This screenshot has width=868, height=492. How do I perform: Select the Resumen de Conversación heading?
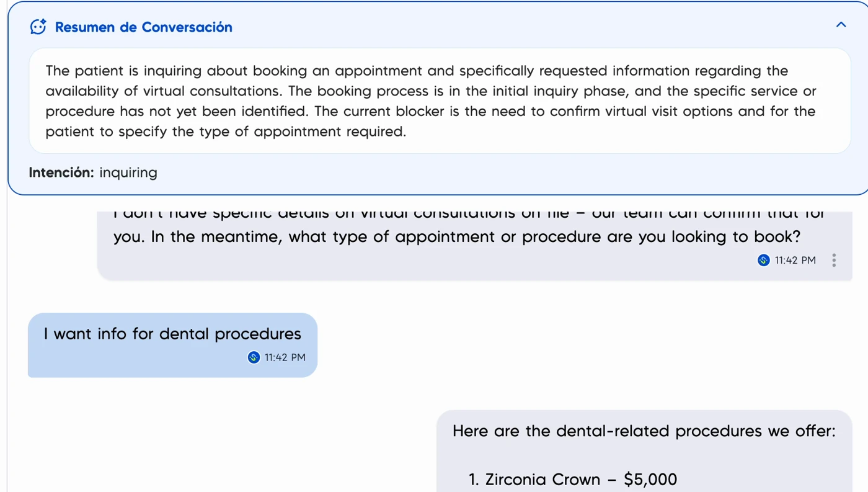(144, 27)
